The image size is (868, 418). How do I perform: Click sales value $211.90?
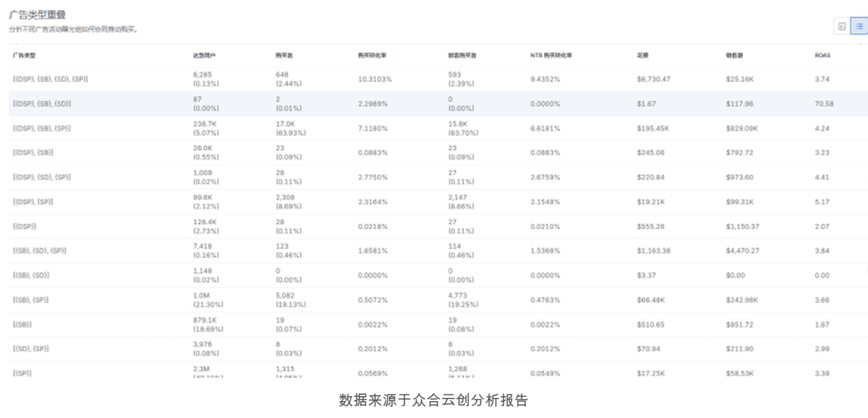click(740, 349)
